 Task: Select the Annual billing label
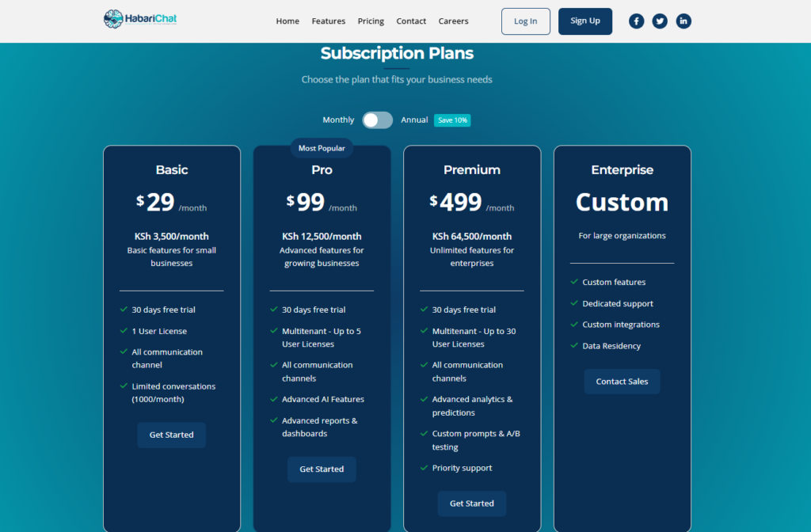pos(414,120)
